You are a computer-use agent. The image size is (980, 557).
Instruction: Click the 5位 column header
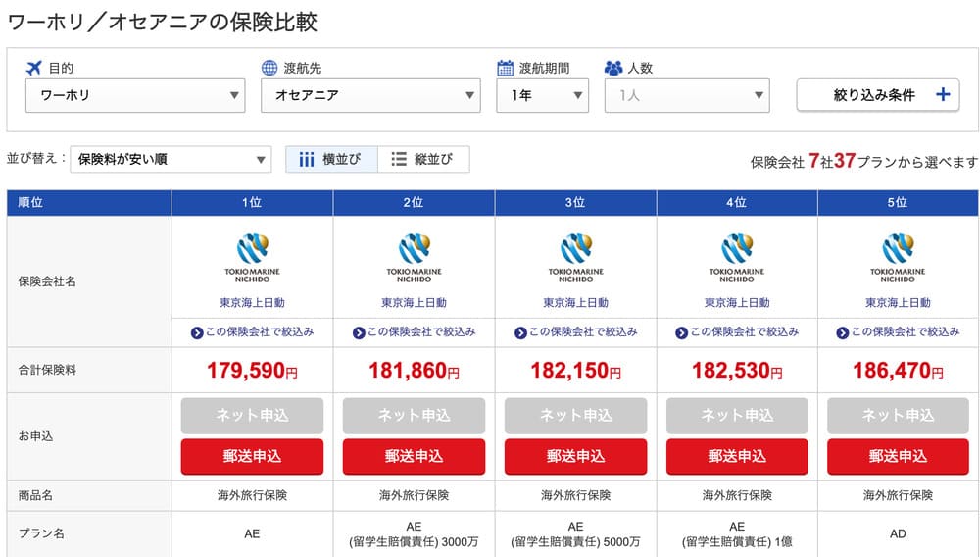click(898, 203)
